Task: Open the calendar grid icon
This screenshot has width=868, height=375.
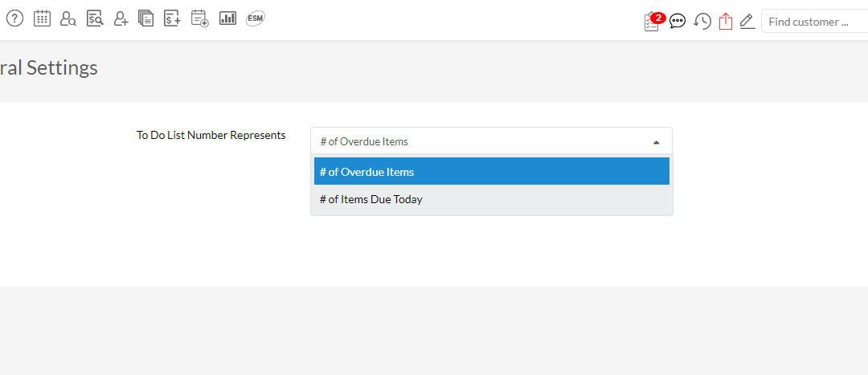Action: [42, 18]
